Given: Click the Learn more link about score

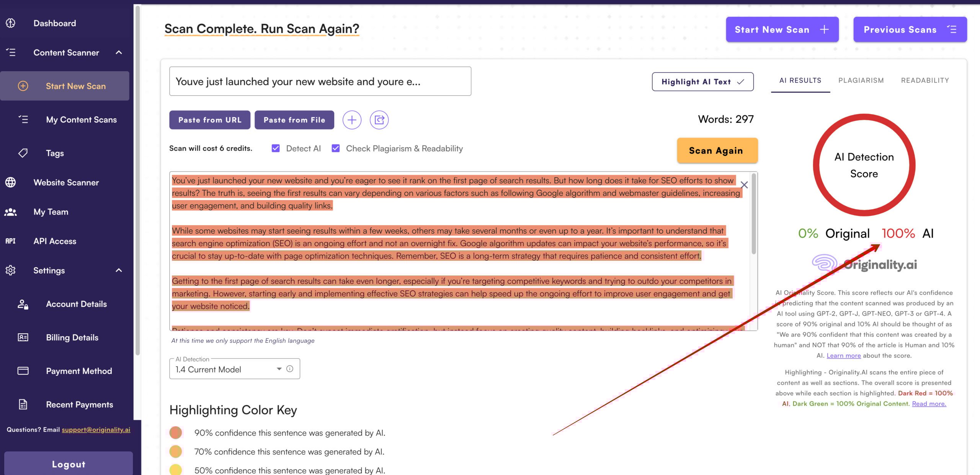Looking at the screenshot, I should coord(843,355).
